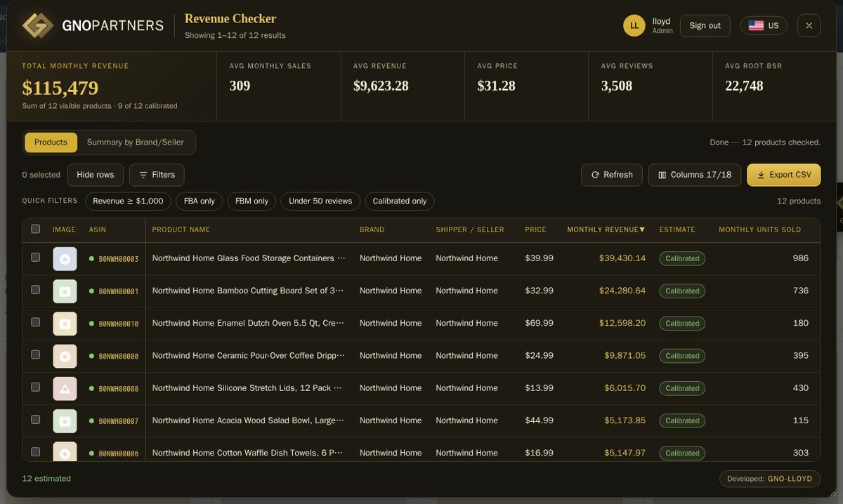843x504 pixels.
Task: Click the $115,479 total monthly revenue value
Action: (x=60, y=88)
